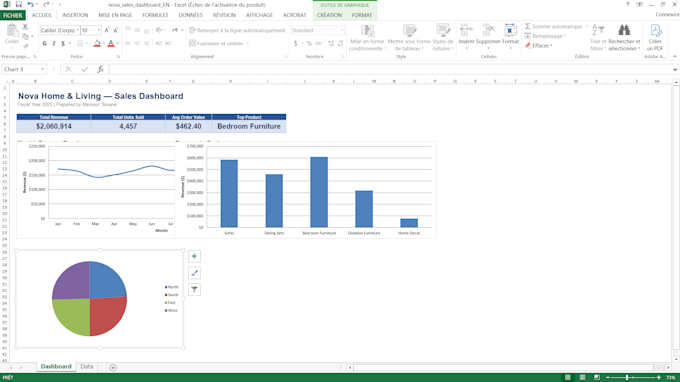Click the percent style icon
This screenshot has height=382, width=680.
[309, 43]
